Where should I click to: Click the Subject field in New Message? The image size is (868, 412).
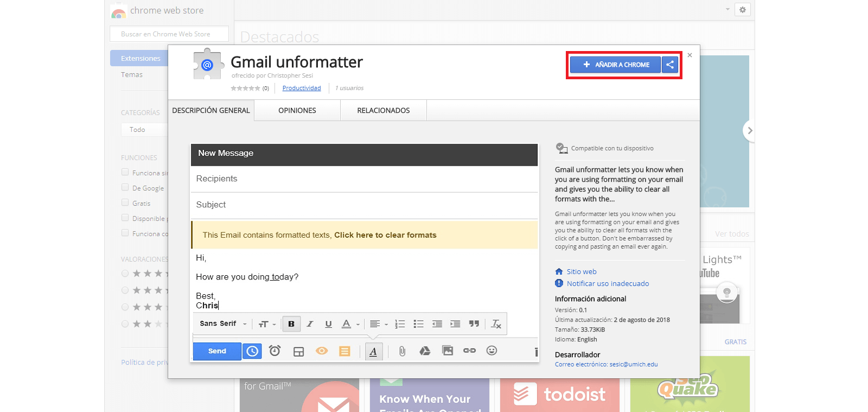(x=364, y=205)
